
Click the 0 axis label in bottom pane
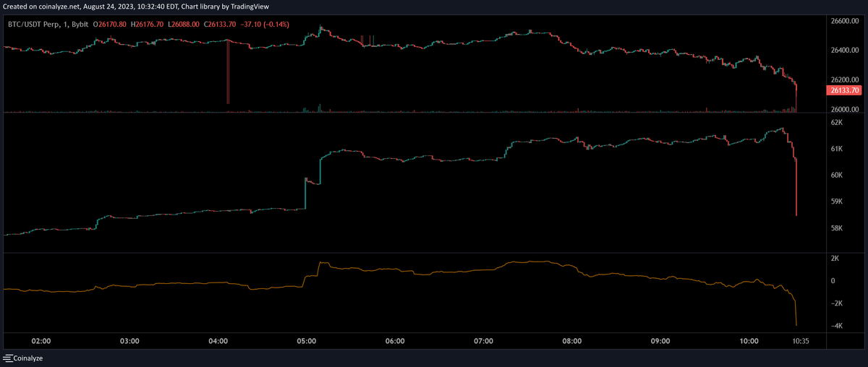833,280
